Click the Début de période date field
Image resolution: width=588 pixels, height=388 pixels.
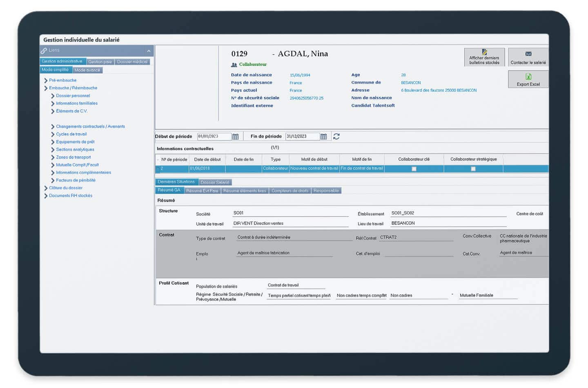click(214, 137)
